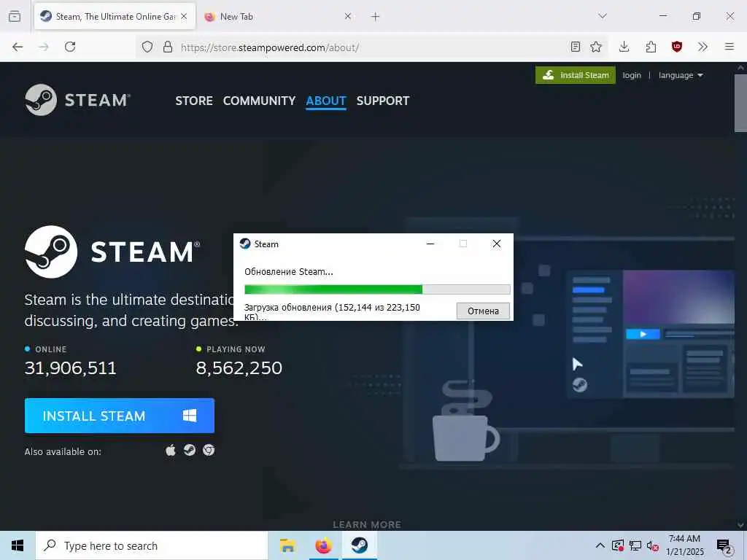747x560 pixels.
Task: Open a new browser tab with plus
Action: click(x=376, y=17)
